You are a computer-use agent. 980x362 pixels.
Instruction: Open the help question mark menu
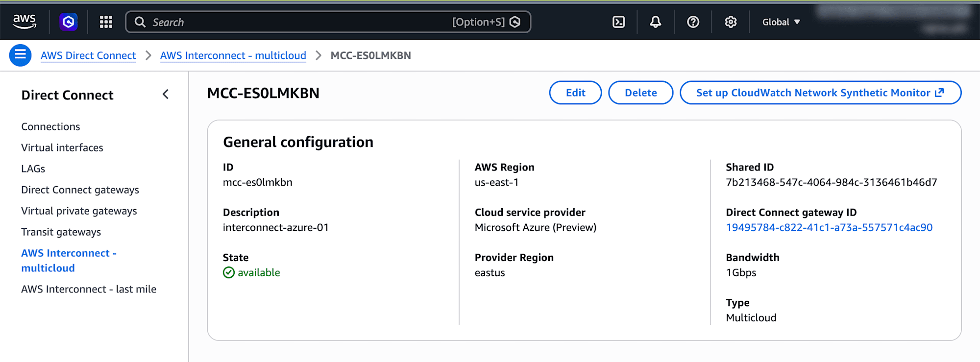click(693, 22)
